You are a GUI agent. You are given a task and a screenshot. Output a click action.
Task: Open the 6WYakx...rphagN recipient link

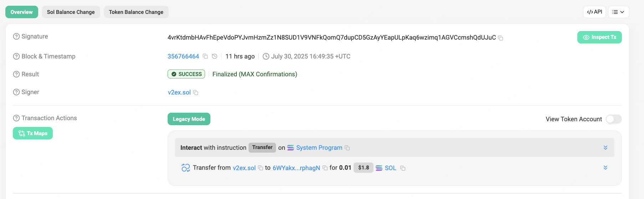pos(296,168)
